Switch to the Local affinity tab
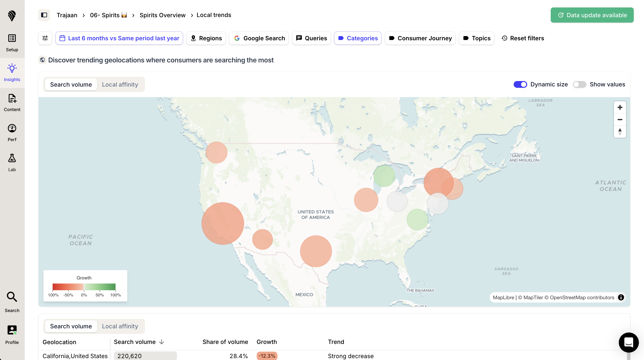 120,84
